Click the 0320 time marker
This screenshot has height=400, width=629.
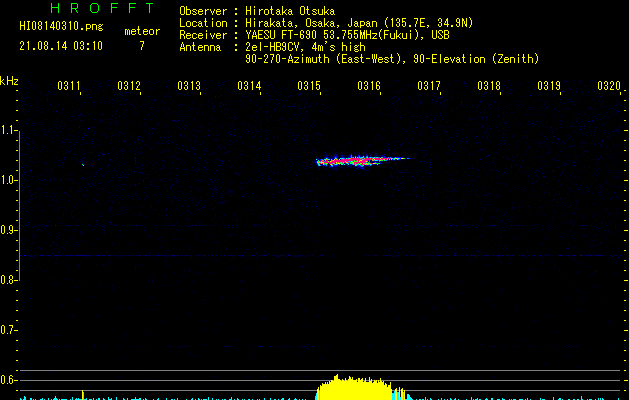point(609,86)
